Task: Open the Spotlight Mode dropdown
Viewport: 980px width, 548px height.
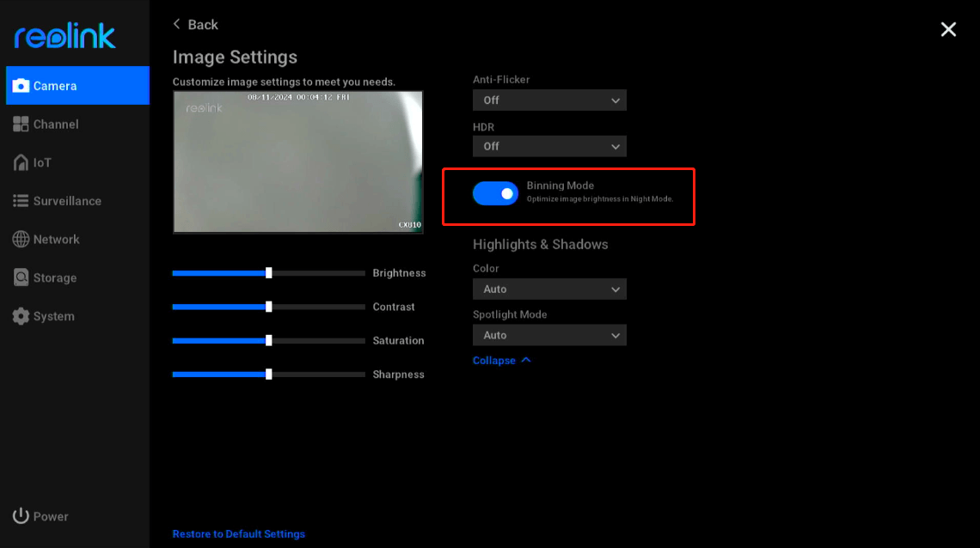Action: (x=549, y=335)
